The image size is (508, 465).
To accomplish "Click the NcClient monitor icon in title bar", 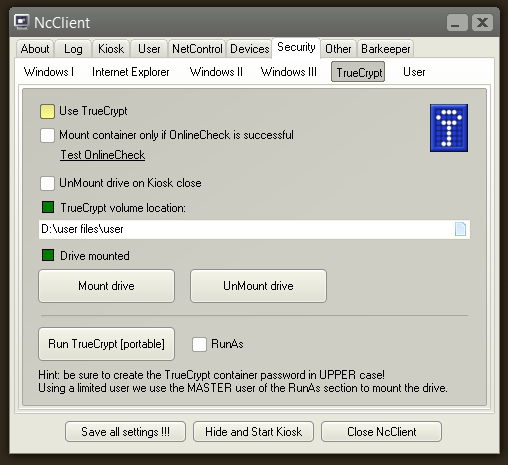I will (22, 22).
